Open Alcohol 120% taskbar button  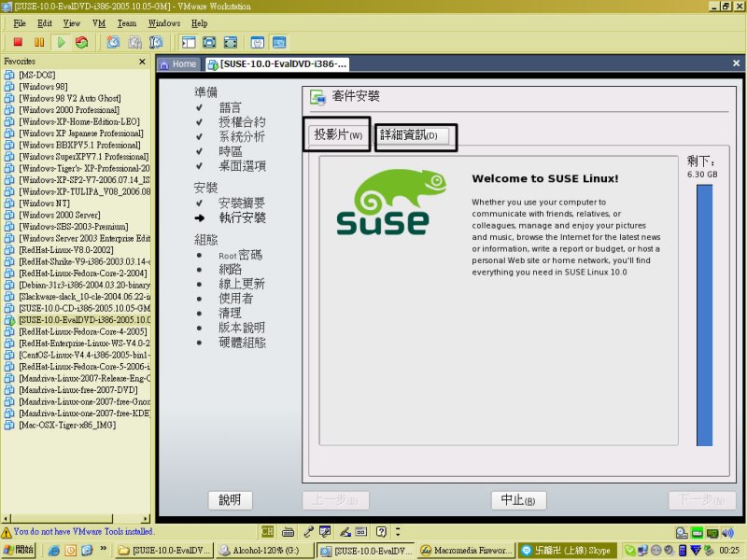(263, 551)
